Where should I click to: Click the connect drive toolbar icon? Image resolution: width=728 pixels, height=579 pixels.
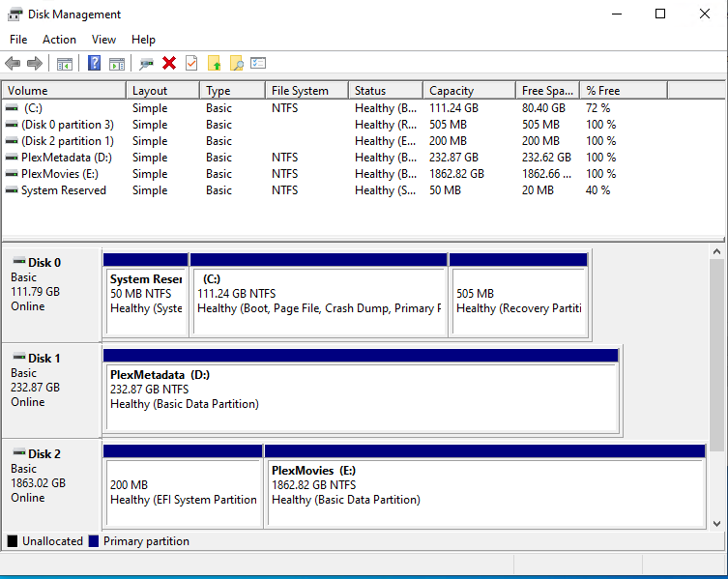[146, 63]
